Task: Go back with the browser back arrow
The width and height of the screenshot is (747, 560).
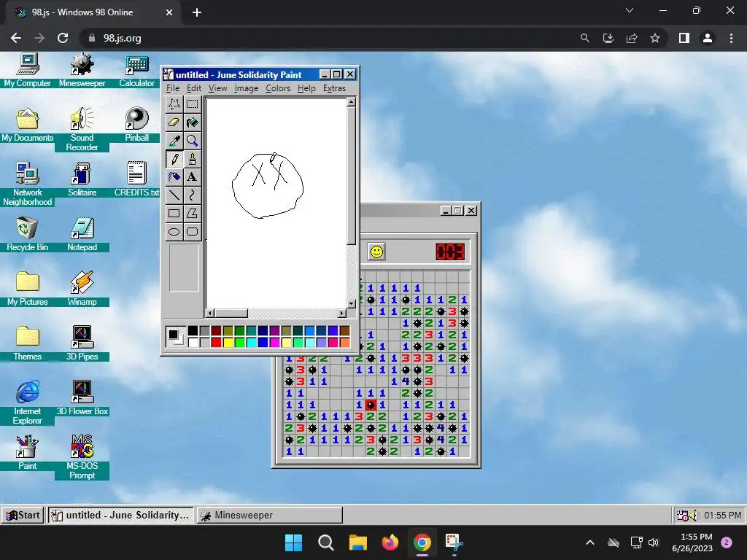Action: [16, 38]
